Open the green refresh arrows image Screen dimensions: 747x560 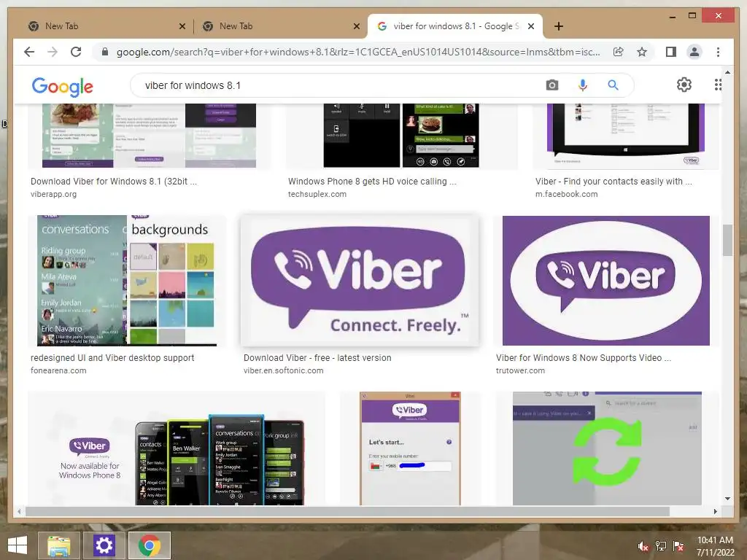[x=607, y=448]
